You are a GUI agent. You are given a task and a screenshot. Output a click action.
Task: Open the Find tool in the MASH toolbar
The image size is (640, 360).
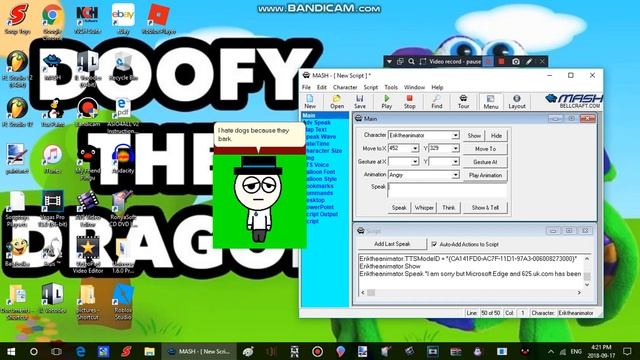(x=436, y=102)
